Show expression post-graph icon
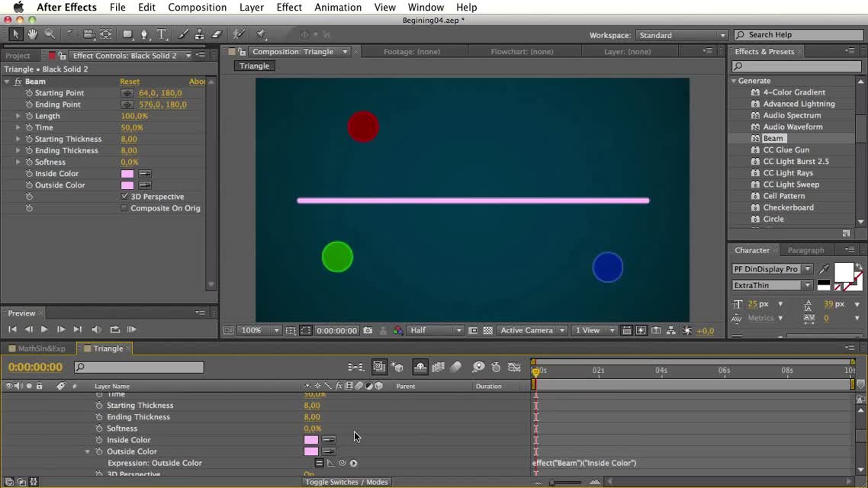This screenshot has width=868, height=488. point(330,463)
